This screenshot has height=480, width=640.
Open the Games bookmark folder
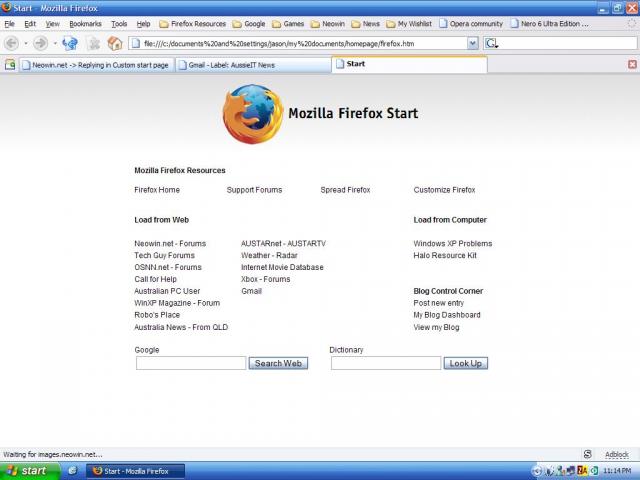click(288, 24)
